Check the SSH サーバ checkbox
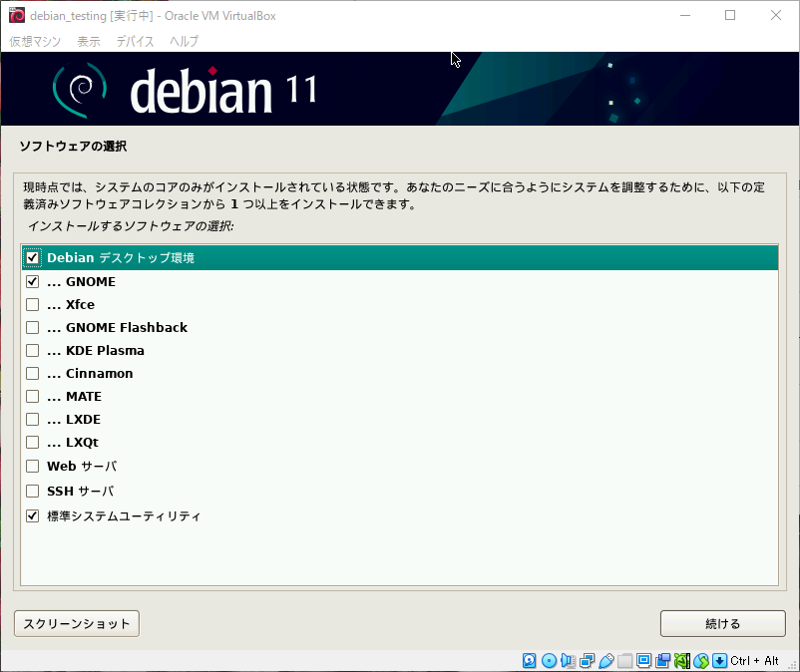 (33, 491)
